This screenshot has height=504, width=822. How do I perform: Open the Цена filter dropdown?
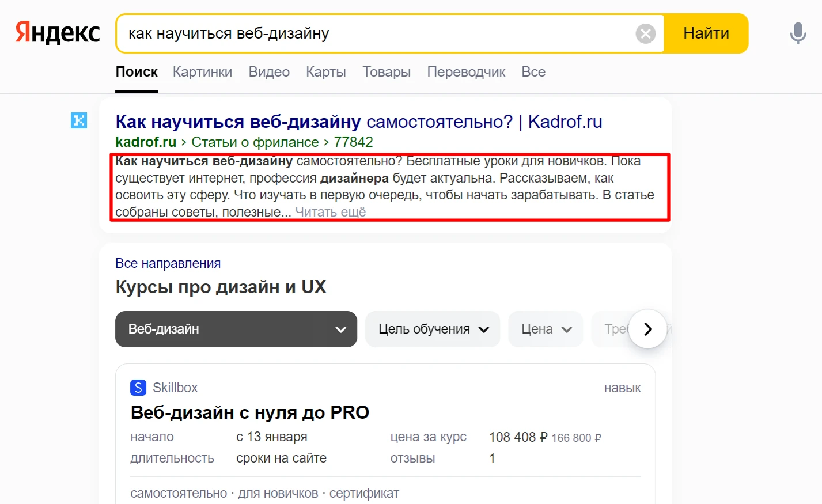point(544,329)
